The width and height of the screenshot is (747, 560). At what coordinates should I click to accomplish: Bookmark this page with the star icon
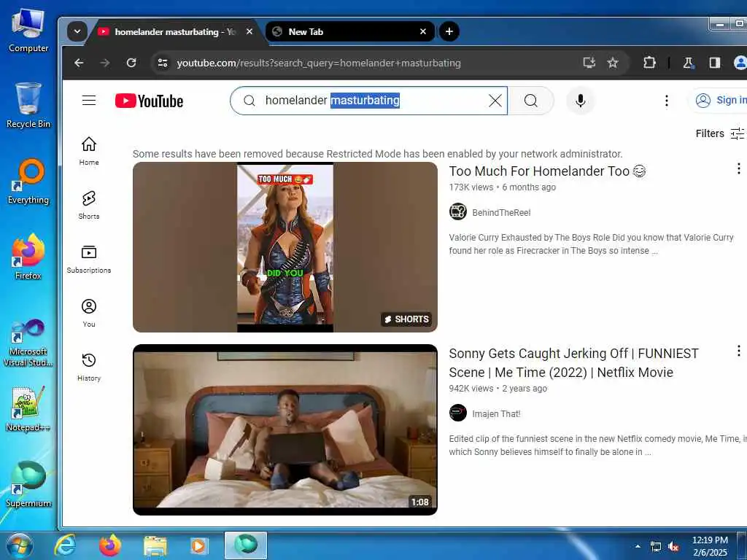click(613, 63)
